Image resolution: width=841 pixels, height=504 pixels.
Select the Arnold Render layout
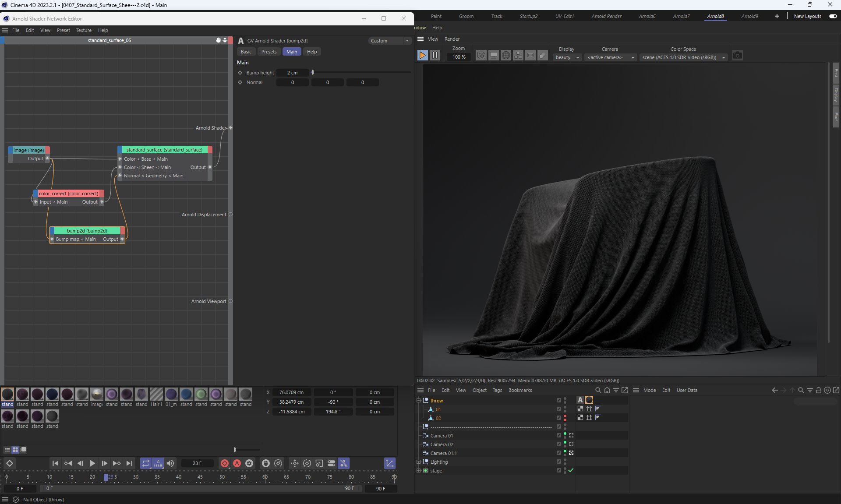[606, 16]
